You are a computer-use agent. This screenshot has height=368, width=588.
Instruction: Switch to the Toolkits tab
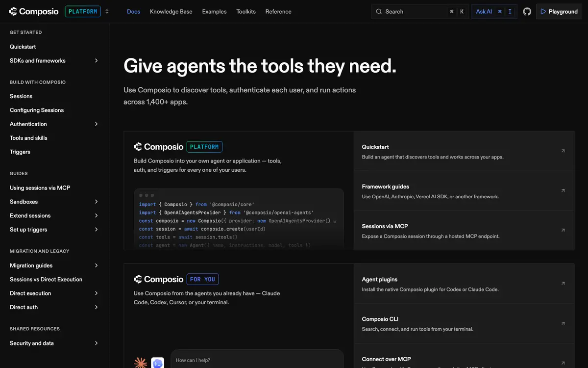coord(246,11)
